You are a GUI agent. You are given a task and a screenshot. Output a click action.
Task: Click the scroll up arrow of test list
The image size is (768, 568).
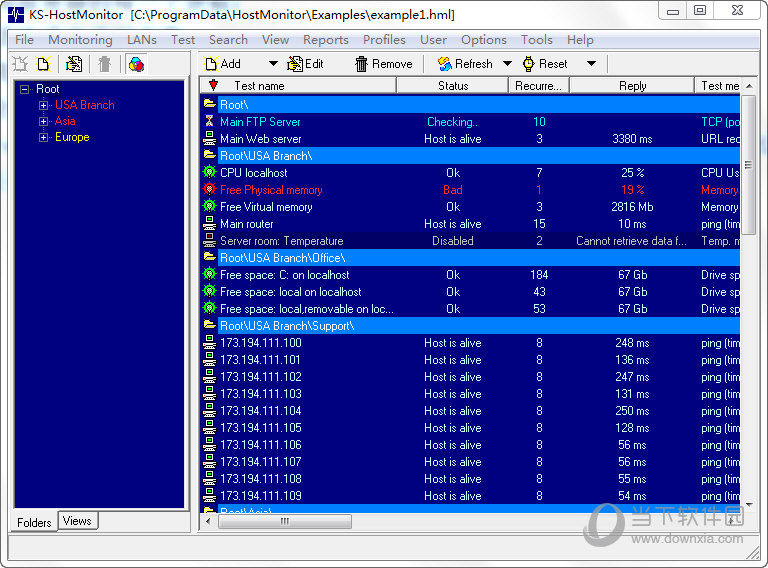pos(749,86)
